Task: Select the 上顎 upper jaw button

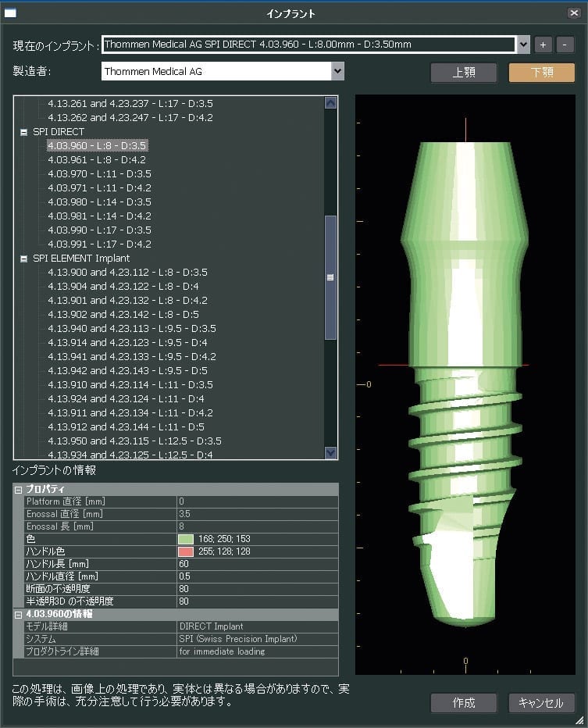Action: click(463, 73)
